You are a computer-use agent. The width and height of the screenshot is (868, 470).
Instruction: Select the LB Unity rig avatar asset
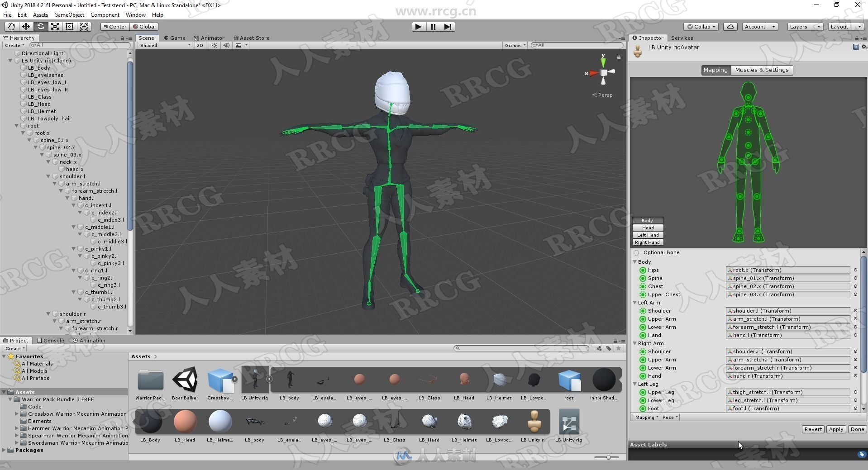534,425
